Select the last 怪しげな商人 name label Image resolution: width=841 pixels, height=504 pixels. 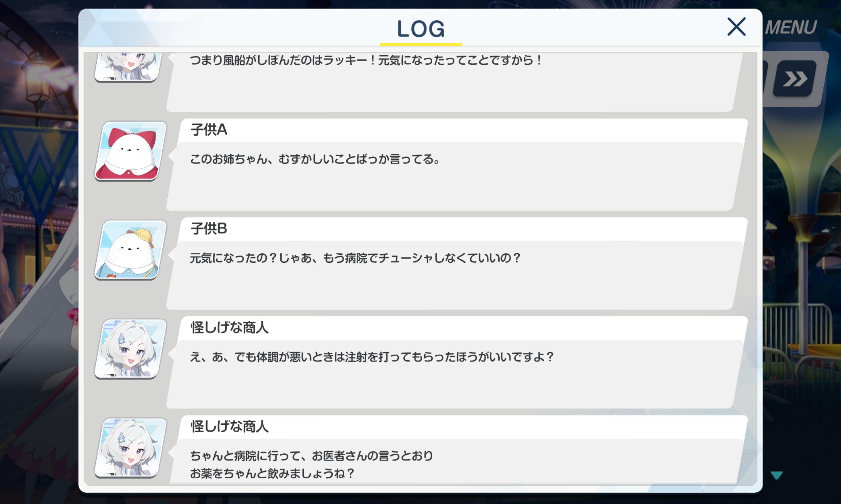coord(229,426)
